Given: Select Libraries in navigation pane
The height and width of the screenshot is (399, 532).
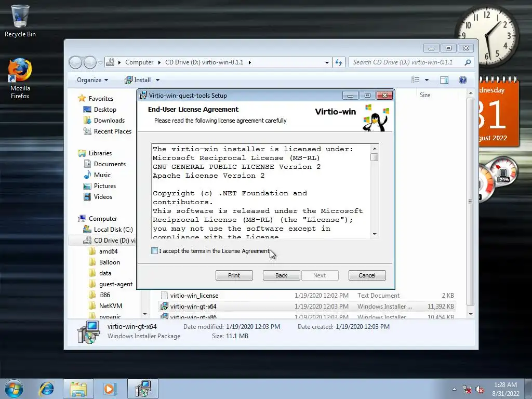Looking at the screenshot, I should [100, 153].
